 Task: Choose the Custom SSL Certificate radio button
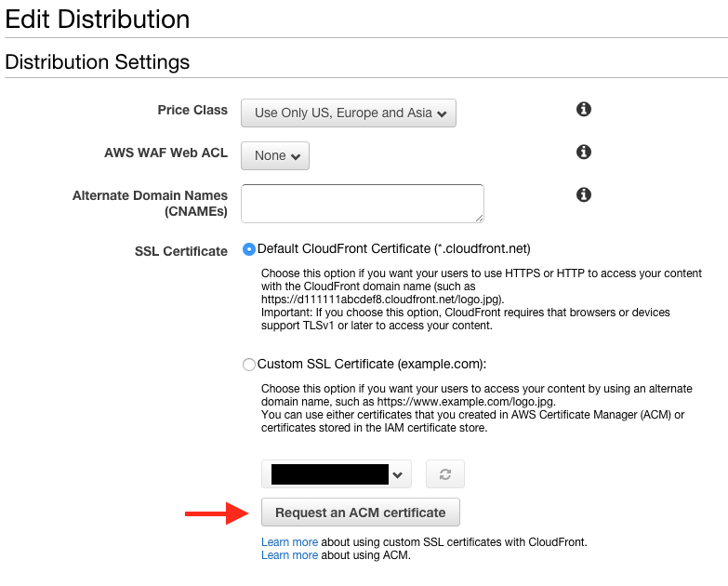click(x=249, y=365)
